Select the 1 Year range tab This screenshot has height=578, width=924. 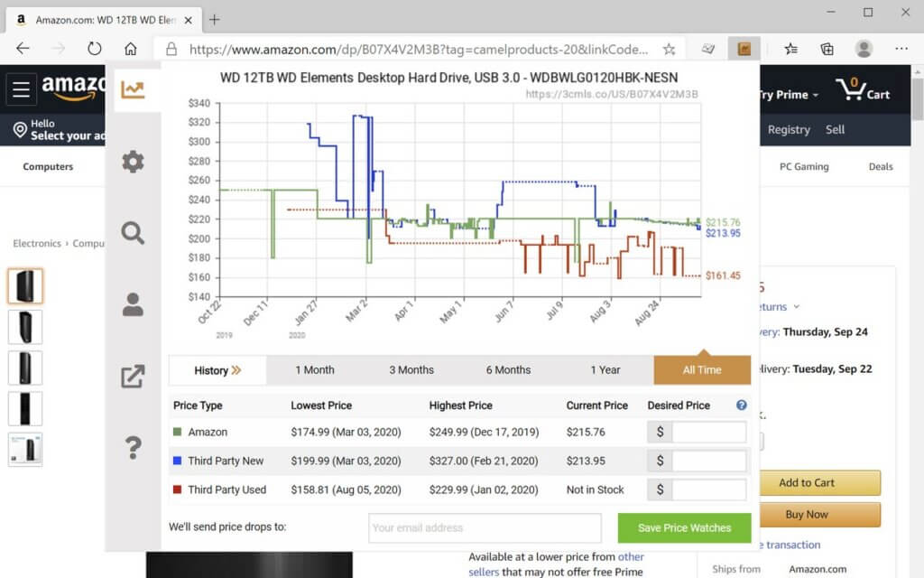[605, 370]
